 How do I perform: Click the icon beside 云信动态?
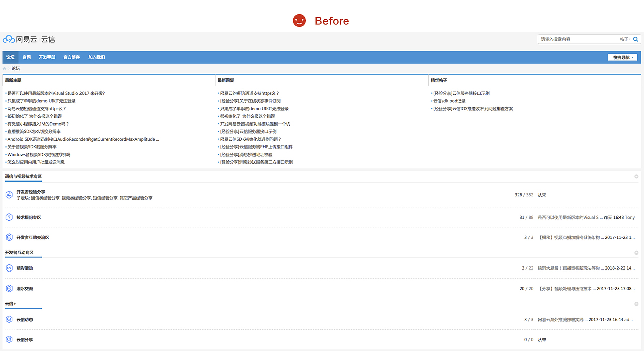9,319
